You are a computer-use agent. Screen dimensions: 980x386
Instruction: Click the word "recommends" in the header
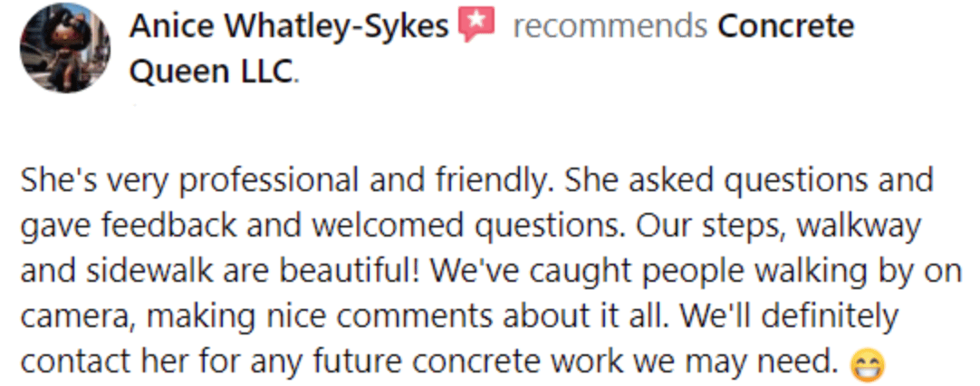tap(610, 27)
